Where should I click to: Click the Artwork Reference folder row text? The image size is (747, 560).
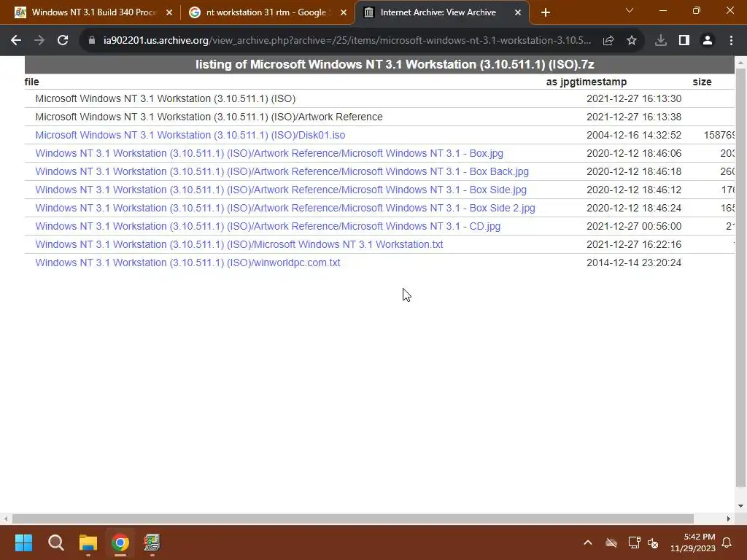(x=209, y=117)
